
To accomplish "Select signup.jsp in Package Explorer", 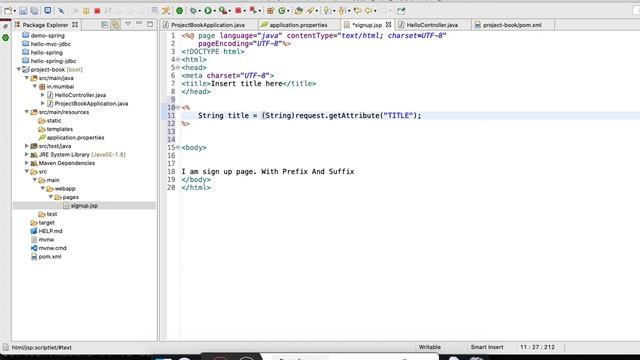I will (x=84, y=205).
